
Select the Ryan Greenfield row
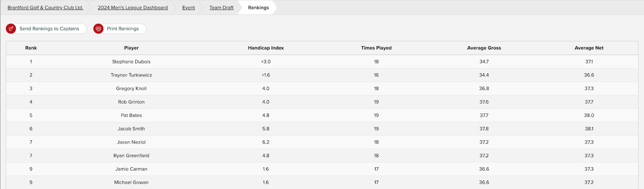pos(322,156)
